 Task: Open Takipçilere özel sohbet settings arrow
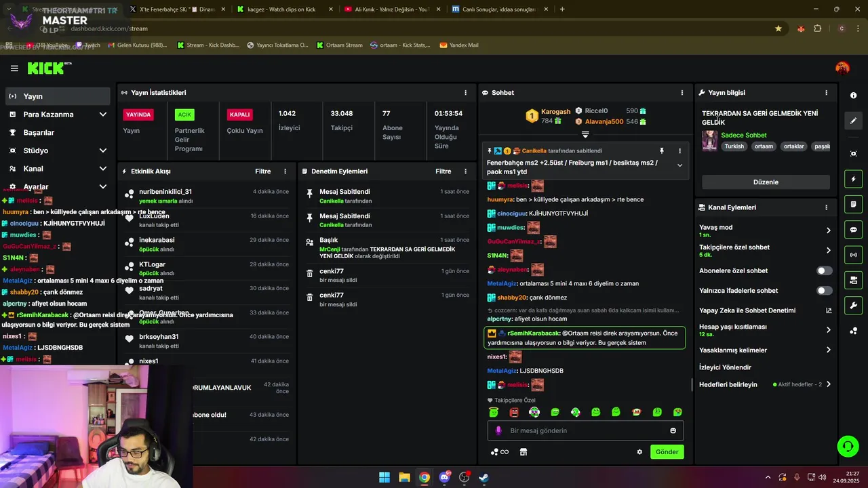click(x=828, y=250)
